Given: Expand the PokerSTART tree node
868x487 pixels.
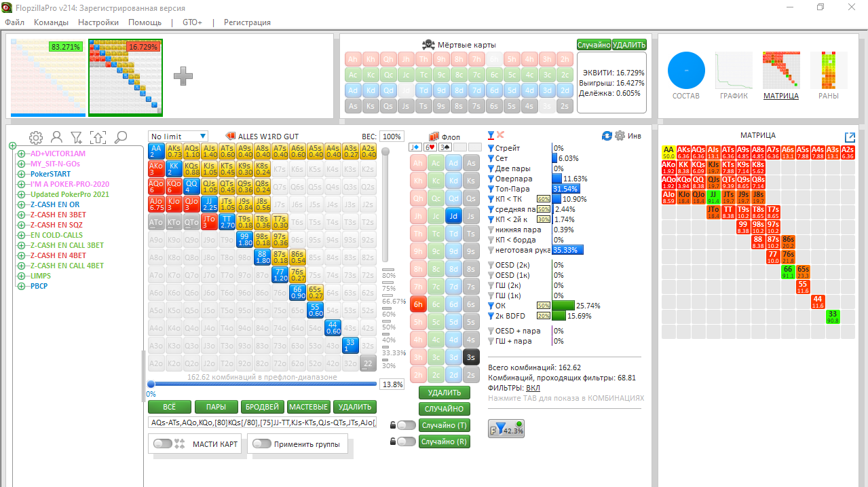Looking at the screenshot, I should pyautogui.click(x=22, y=174).
